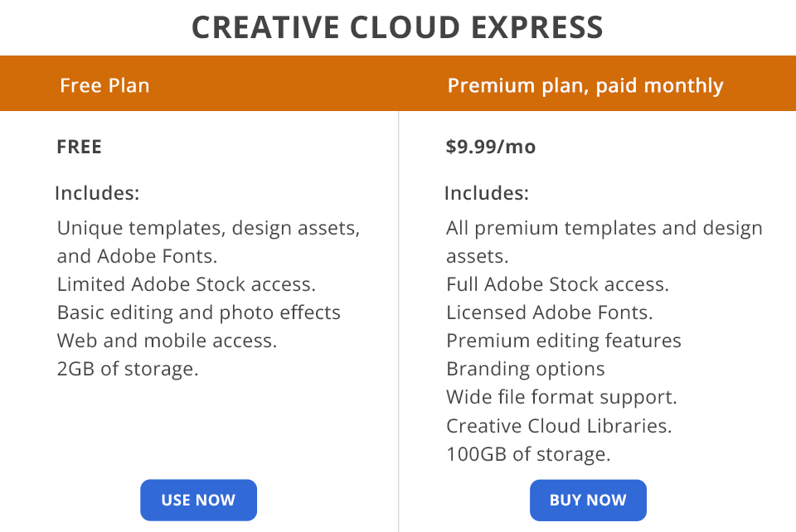
Task: Select the Free Plan column header
Action: coord(104,85)
